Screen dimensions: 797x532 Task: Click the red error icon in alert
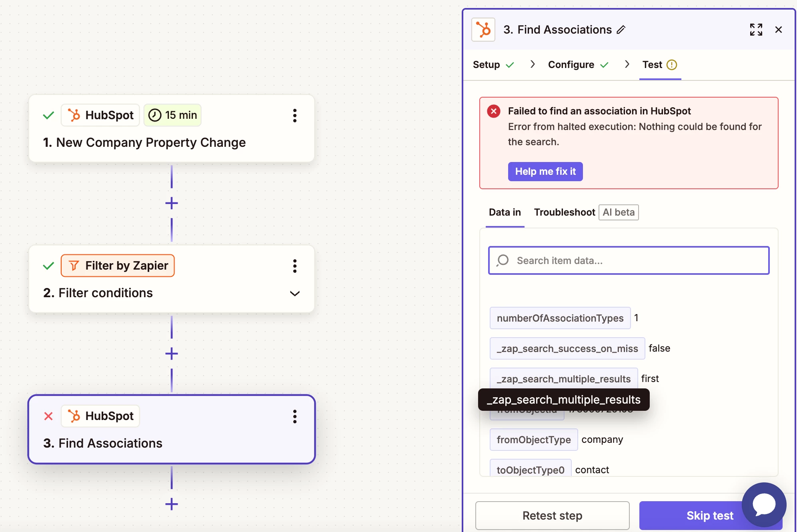tap(494, 111)
